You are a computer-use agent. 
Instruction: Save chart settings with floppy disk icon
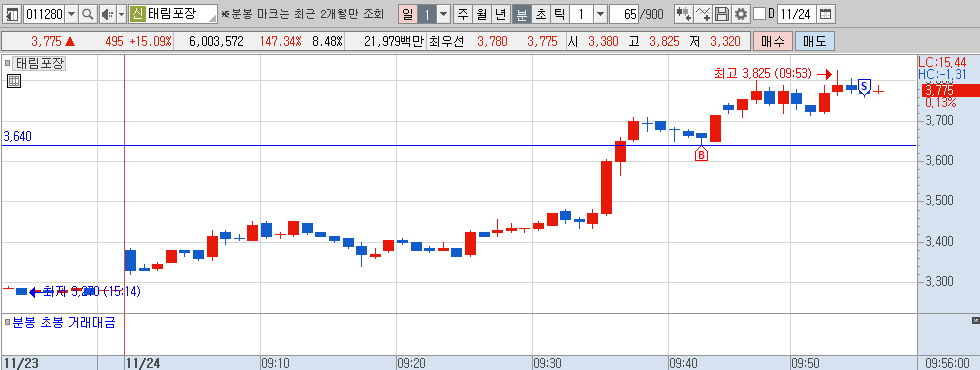point(722,14)
